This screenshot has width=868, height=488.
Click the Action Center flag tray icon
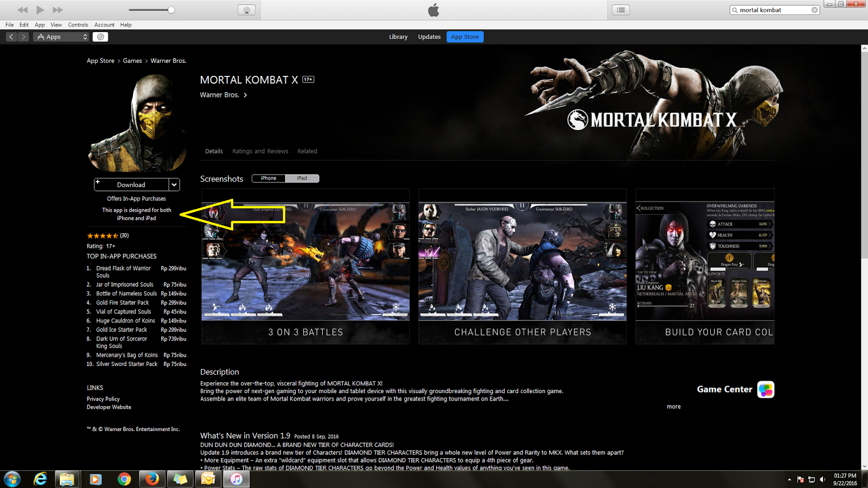801,479
